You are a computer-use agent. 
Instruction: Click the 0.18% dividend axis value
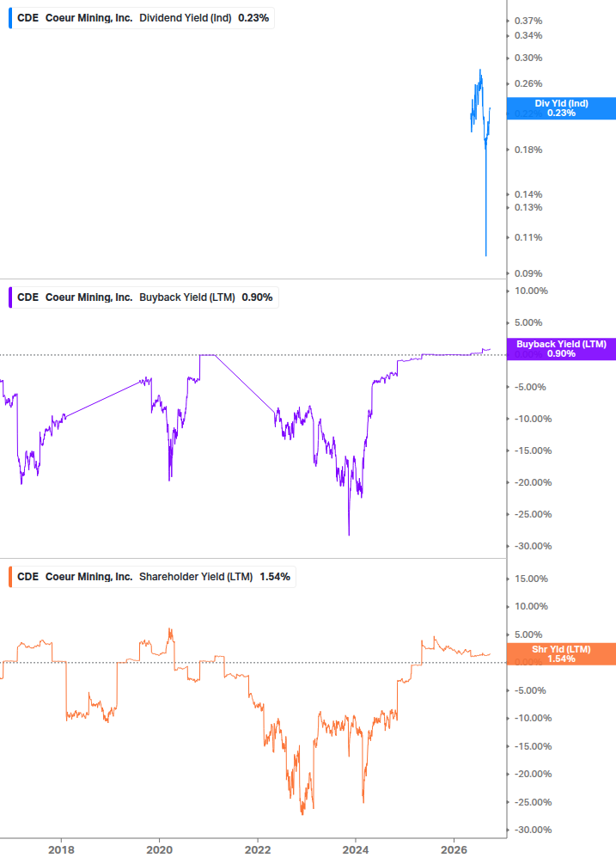tap(528, 150)
